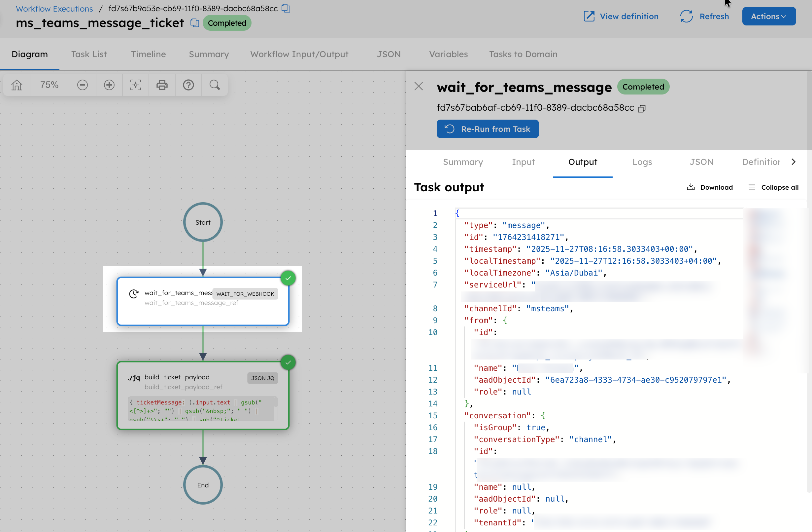Click the search icon in the diagram toolbar
Viewport: 812px width, 532px height.
[x=215, y=85]
